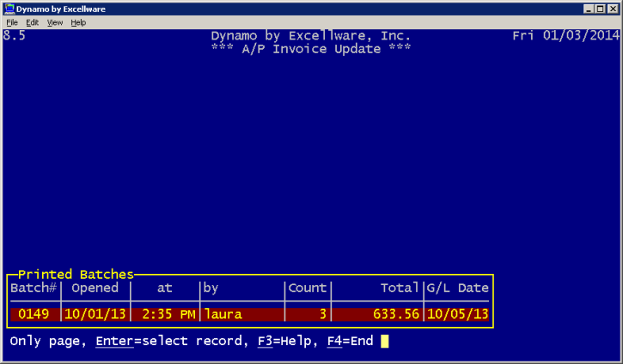The image size is (623, 364).
Task: Click the Opened column header
Action: 95,288
